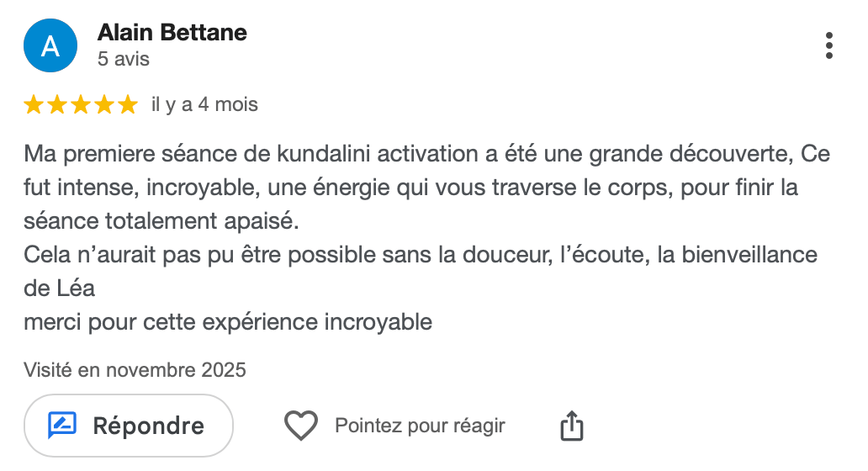This screenshot has height=471, width=868.
Task: Click the line starting "Cela n'aurait pas"
Action: pos(421,255)
